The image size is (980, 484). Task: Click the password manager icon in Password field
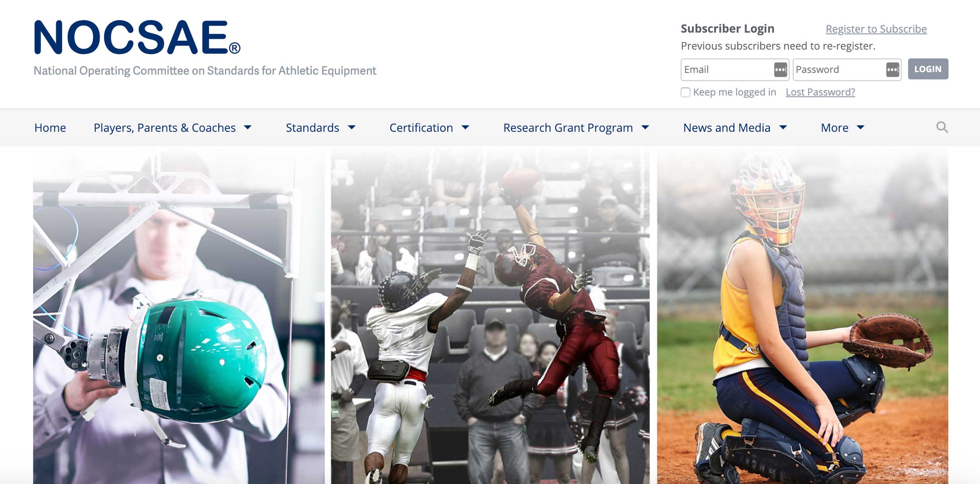click(x=892, y=69)
